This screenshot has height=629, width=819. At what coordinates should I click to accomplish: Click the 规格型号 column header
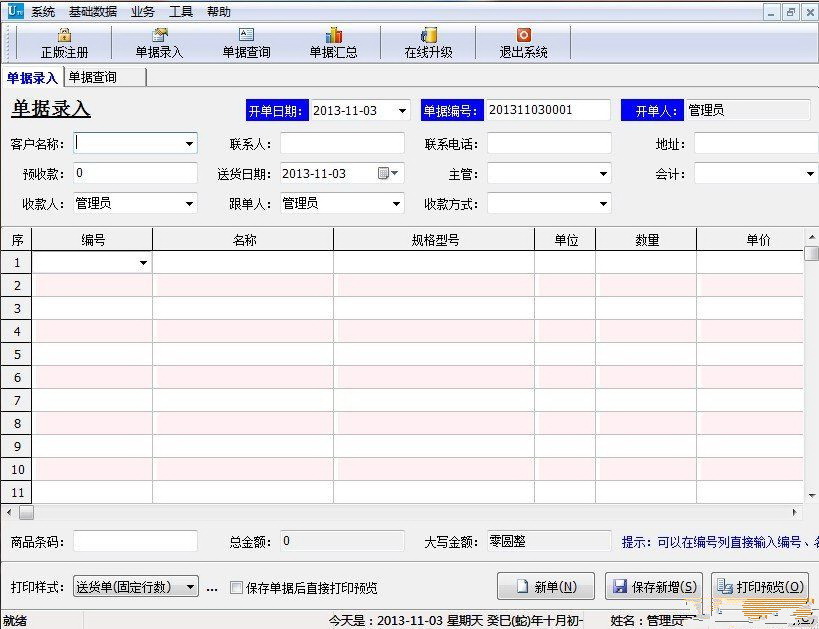click(434, 240)
